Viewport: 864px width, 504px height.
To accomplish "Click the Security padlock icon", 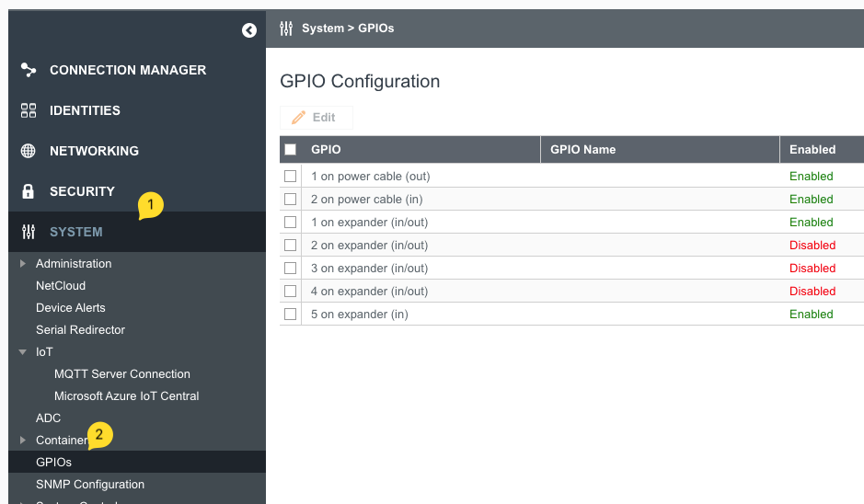I will (x=29, y=191).
